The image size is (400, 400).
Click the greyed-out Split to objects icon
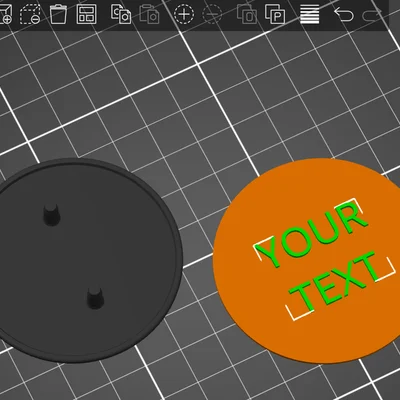tap(247, 14)
